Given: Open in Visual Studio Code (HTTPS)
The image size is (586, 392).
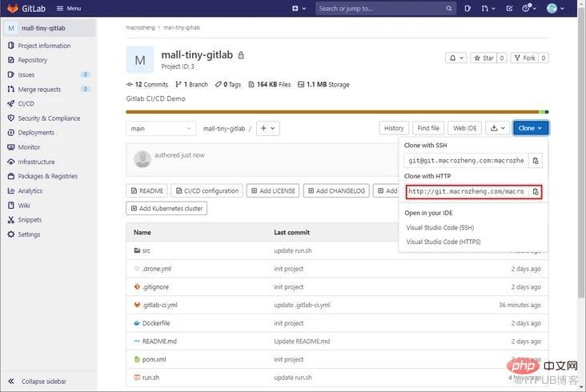Looking at the screenshot, I should [x=444, y=242].
